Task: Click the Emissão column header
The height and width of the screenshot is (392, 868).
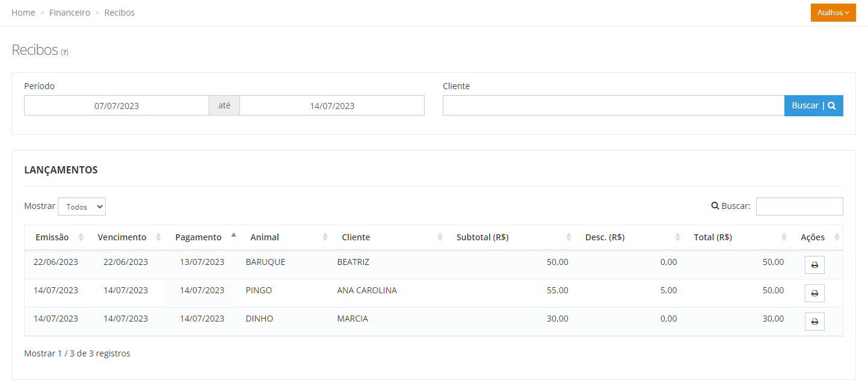Action: tap(52, 237)
